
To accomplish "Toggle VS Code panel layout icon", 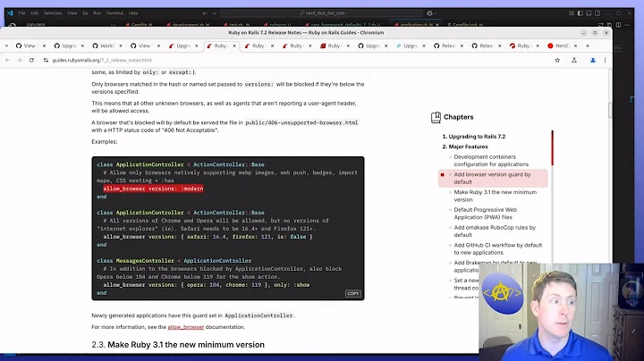I will click(589, 13).
